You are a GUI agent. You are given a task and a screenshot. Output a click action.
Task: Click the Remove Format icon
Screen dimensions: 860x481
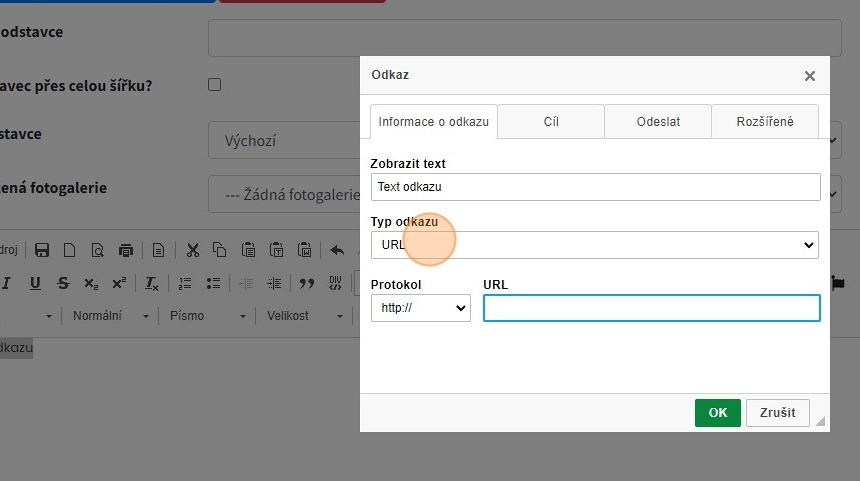pyautogui.click(x=151, y=283)
